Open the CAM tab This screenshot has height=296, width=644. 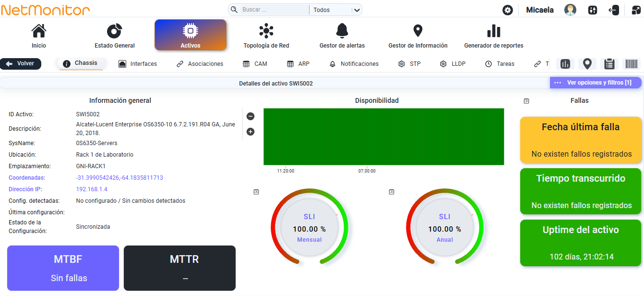click(255, 64)
